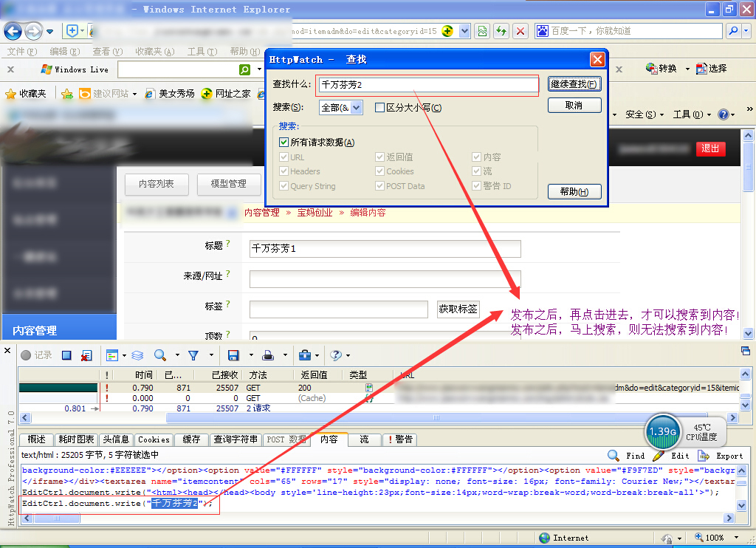
Task: Open the 头信息 headers tab
Action: click(x=116, y=439)
